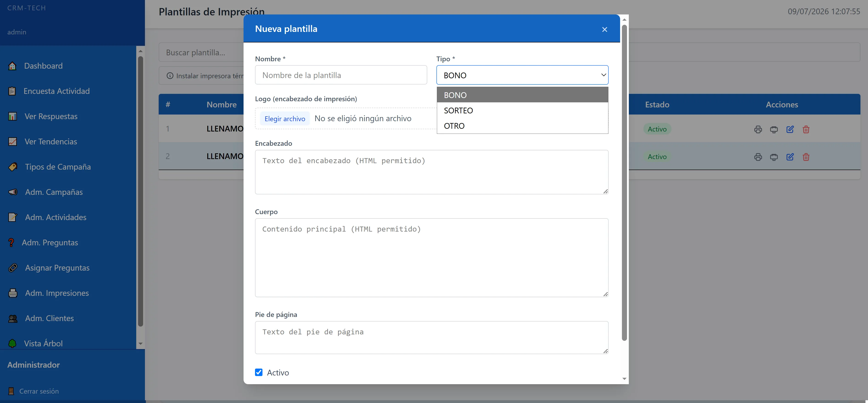This screenshot has width=868, height=403.
Task: Click the edit pencil icon for row 1
Action: [x=790, y=129]
